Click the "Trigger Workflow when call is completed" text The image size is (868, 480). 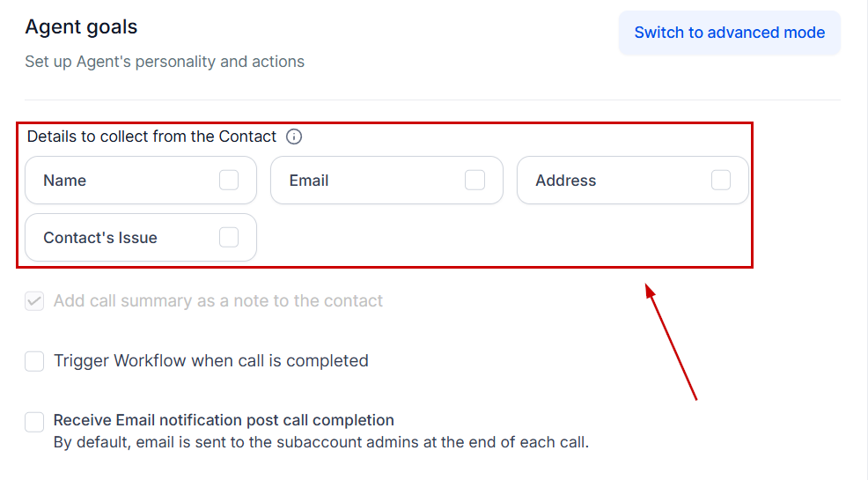click(x=211, y=361)
